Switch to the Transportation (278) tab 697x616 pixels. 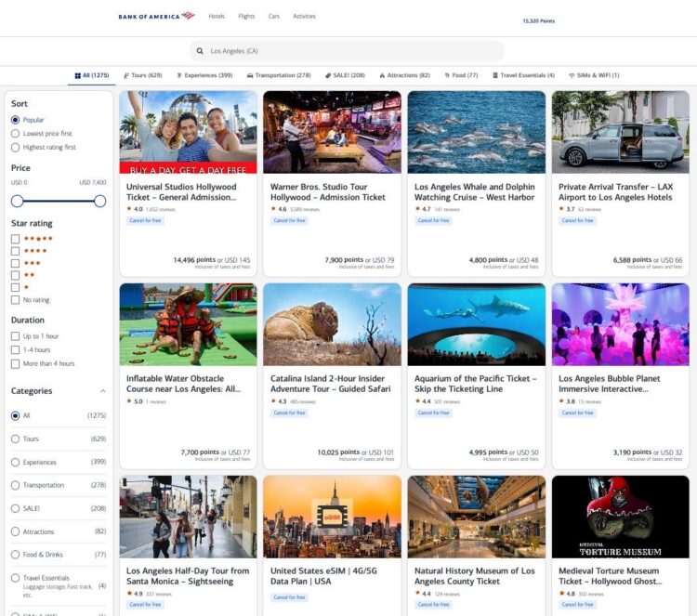point(279,75)
